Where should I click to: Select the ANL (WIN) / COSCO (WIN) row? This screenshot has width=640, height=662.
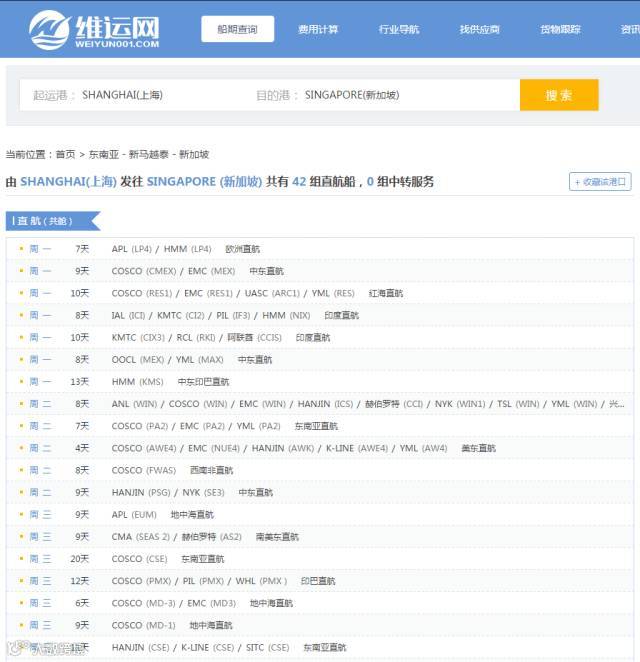(x=320, y=404)
